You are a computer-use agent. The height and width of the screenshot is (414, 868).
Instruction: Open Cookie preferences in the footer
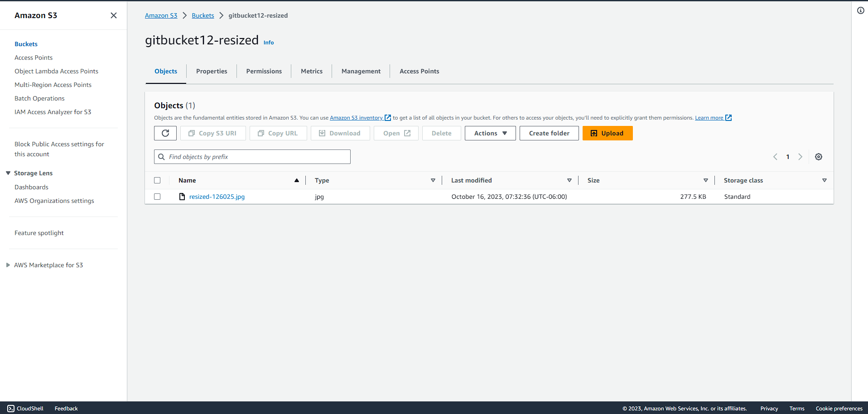[839, 409]
